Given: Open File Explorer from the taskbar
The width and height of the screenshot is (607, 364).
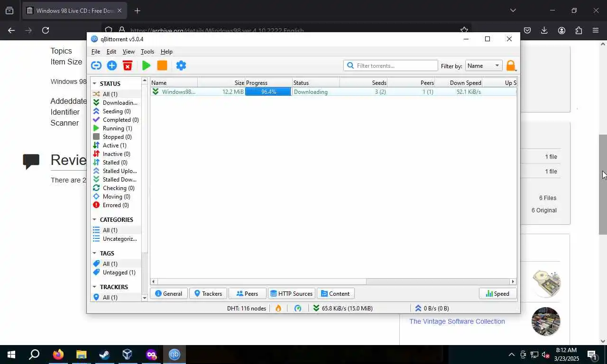Looking at the screenshot, I should point(81,355).
